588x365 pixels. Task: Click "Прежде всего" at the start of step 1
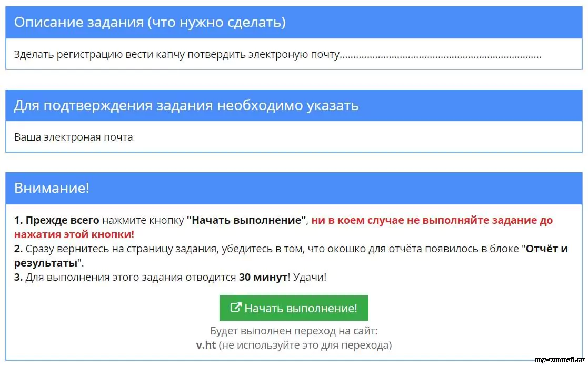[x=62, y=221]
